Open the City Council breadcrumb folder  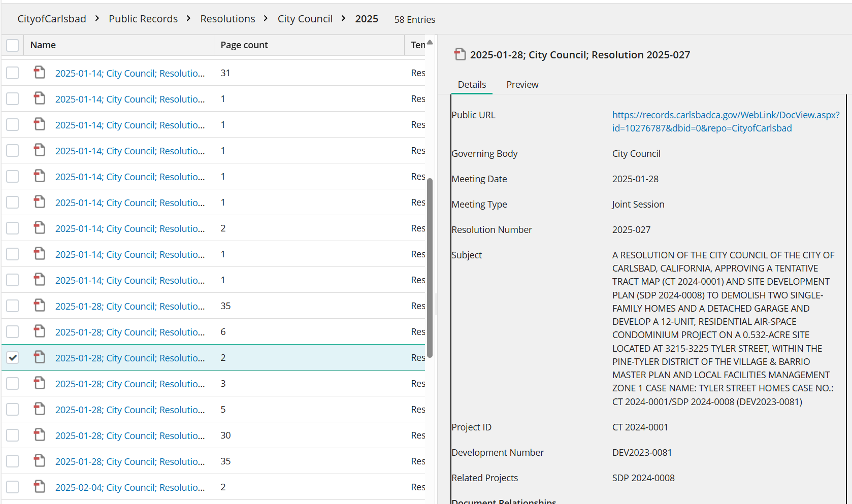pyautogui.click(x=305, y=19)
